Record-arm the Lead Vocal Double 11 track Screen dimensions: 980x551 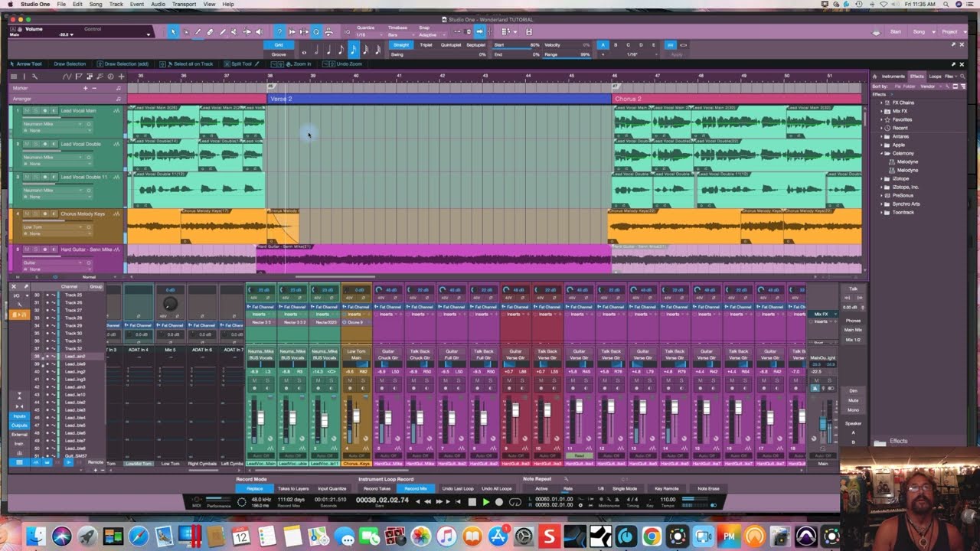[x=44, y=176]
